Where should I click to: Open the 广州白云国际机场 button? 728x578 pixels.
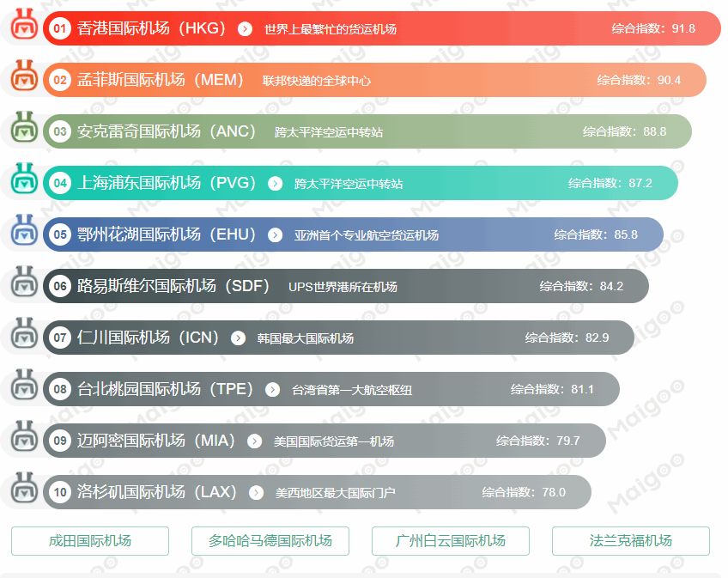(x=451, y=541)
